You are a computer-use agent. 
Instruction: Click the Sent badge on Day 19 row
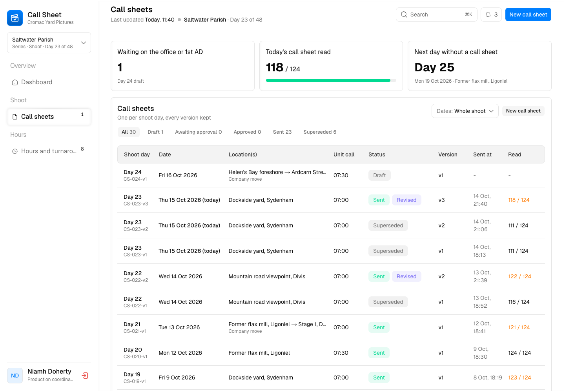[x=379, y=377]
